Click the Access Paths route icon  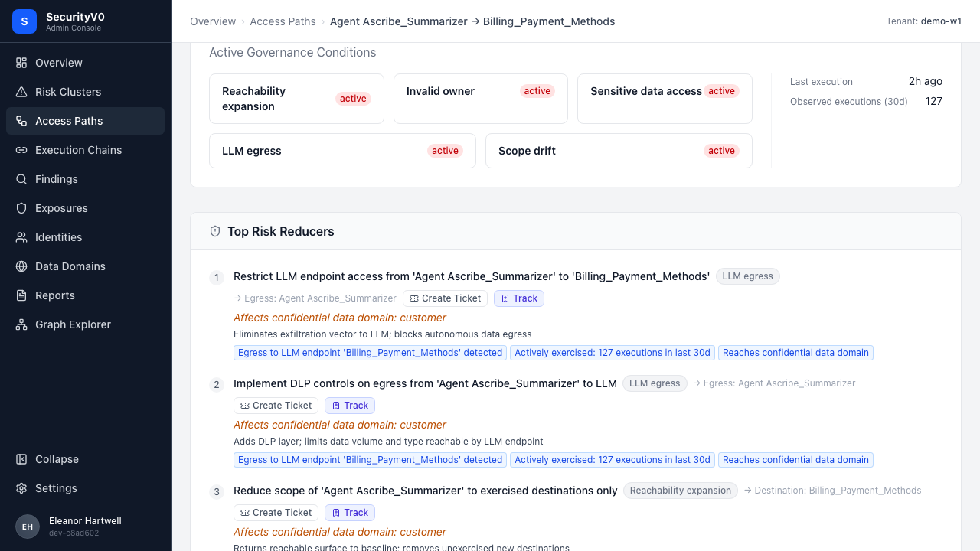pos(21,121)
